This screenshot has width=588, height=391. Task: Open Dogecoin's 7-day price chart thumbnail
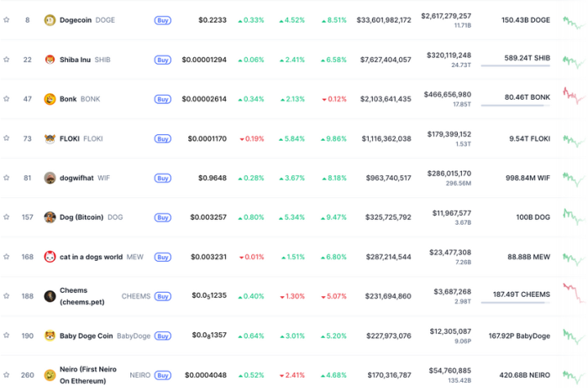(x=574, y=19)
